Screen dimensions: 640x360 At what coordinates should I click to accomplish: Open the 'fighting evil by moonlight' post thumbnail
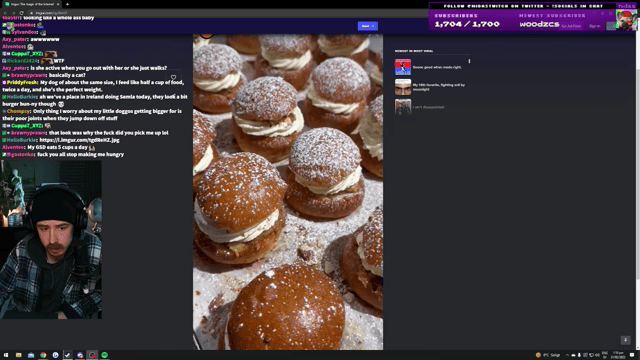403,87
